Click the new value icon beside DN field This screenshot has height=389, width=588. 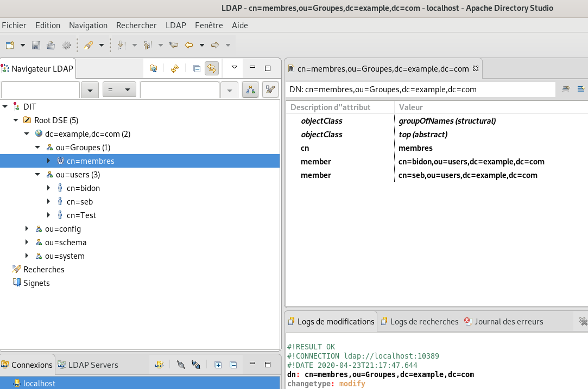(x=566, y=89)
